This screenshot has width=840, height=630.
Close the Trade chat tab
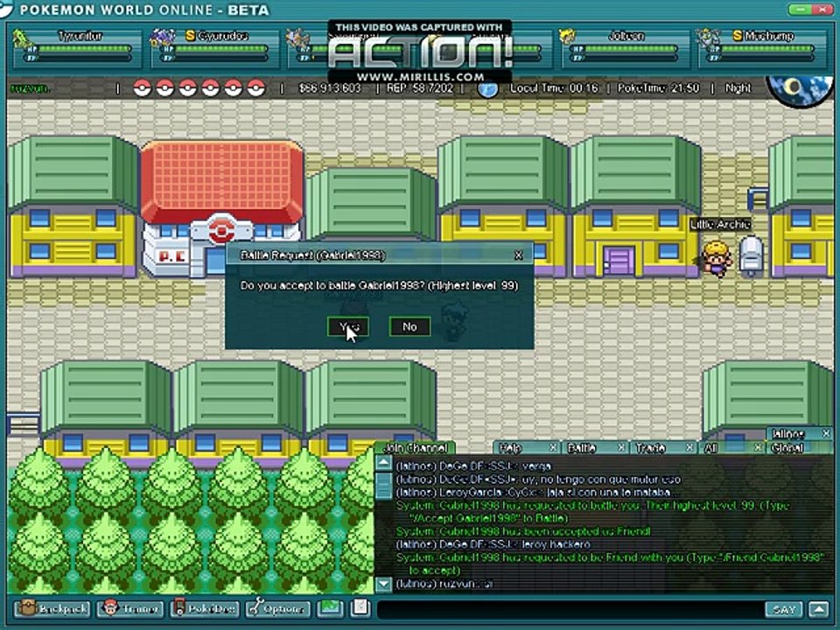[690, 447]
